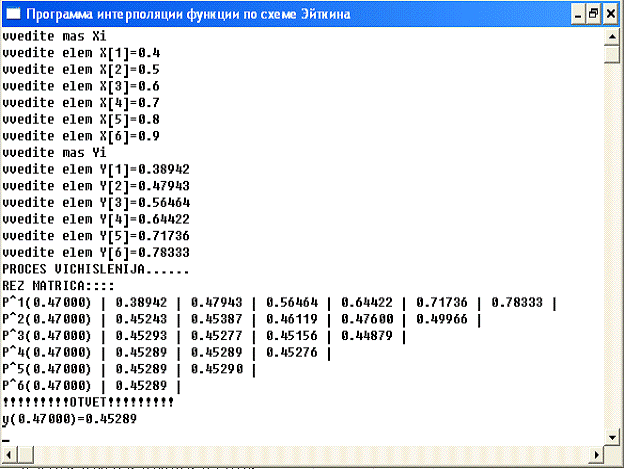Click the window title bar text
The image size is (624, 469).
(190, 15)
